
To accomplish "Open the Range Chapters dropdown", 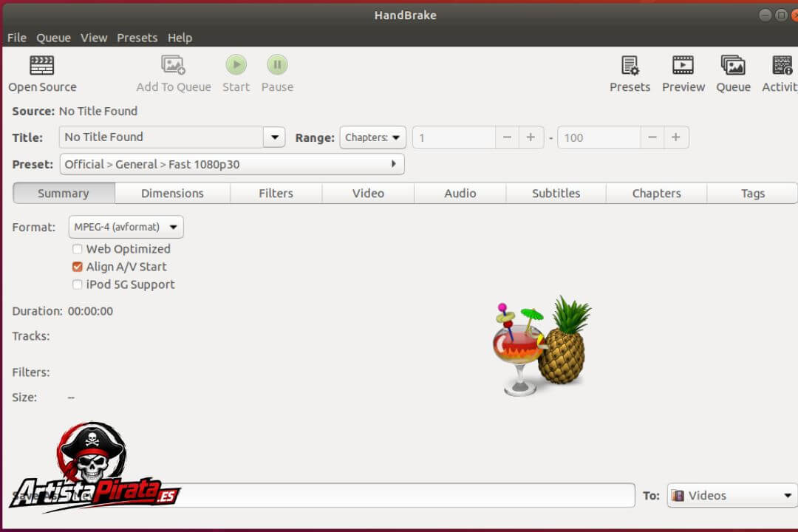I will [x=372, y=137].
